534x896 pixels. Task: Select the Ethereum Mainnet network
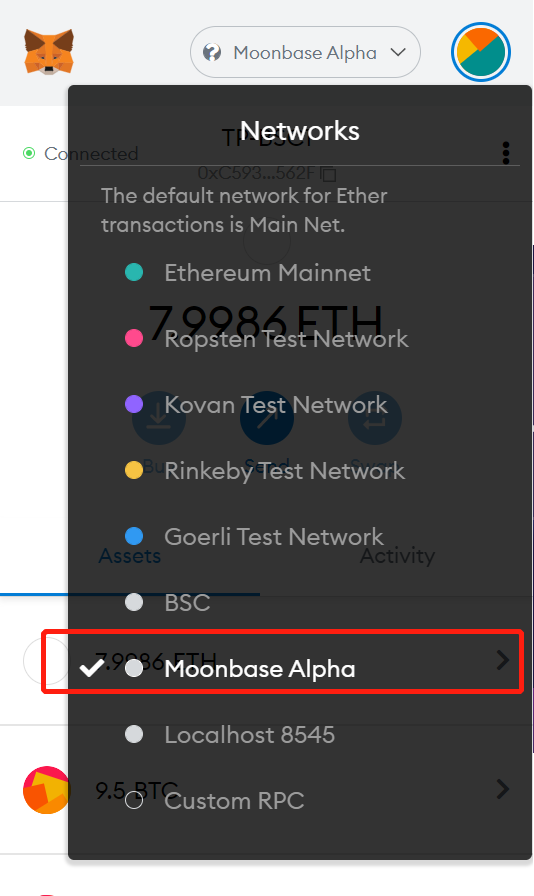[267, 273]
